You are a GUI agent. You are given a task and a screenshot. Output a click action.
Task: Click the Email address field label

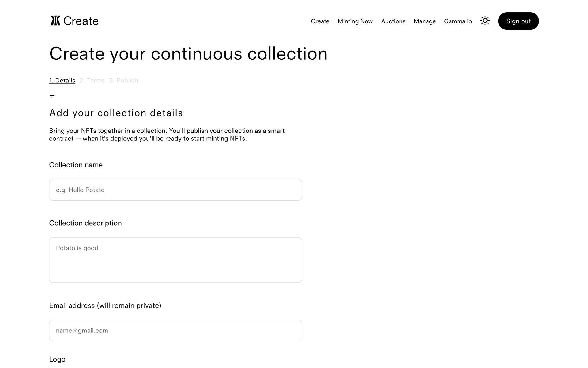(105, 306)
